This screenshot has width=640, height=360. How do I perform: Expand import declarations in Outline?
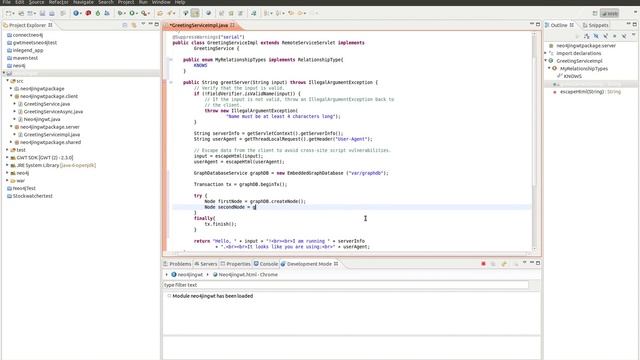pyautogui.click(x=546, y=53)
